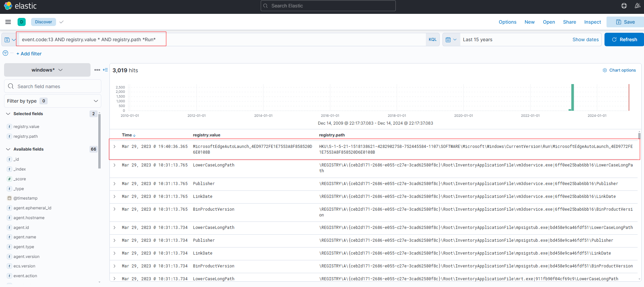The height and width of the screenshot is (287, 644).
Task: Click Open in the top menu
Action: point(549,22)
